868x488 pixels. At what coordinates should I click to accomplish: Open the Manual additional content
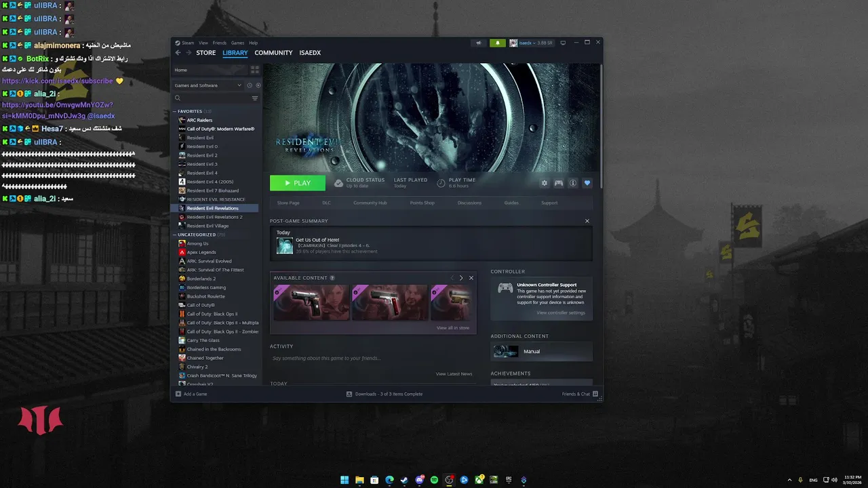pyautogui.click(x=541, y=351)
